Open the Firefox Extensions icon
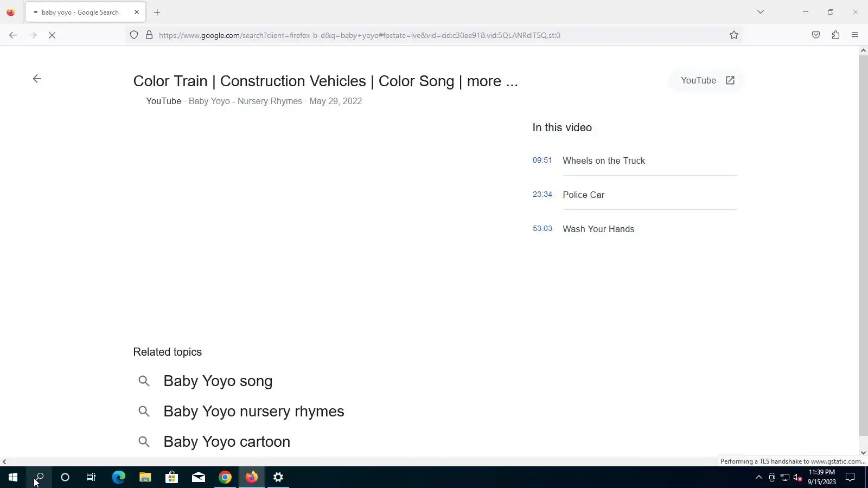Viewport: 868px width, 488px height. click(835, 35)
